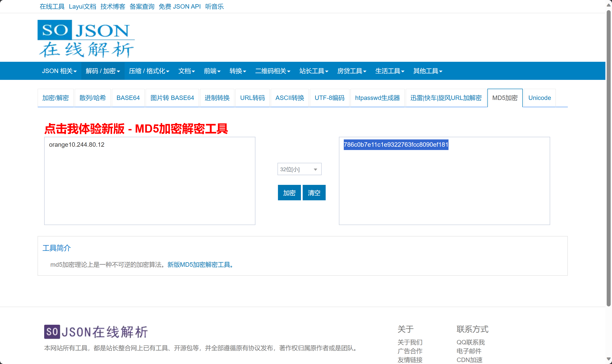
Task: Open the Unicode tab
Action: [x=539, y=98]
